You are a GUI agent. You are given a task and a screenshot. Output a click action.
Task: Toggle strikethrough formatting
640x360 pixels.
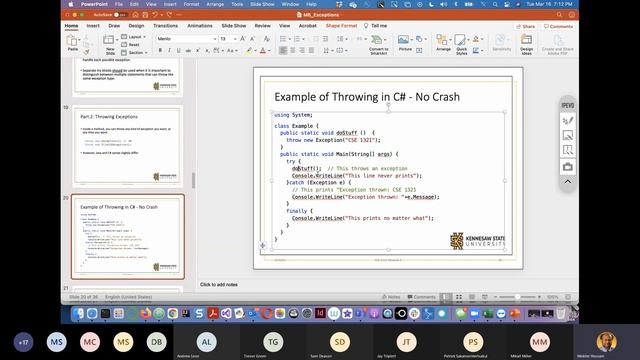click(x=188, y=50)
